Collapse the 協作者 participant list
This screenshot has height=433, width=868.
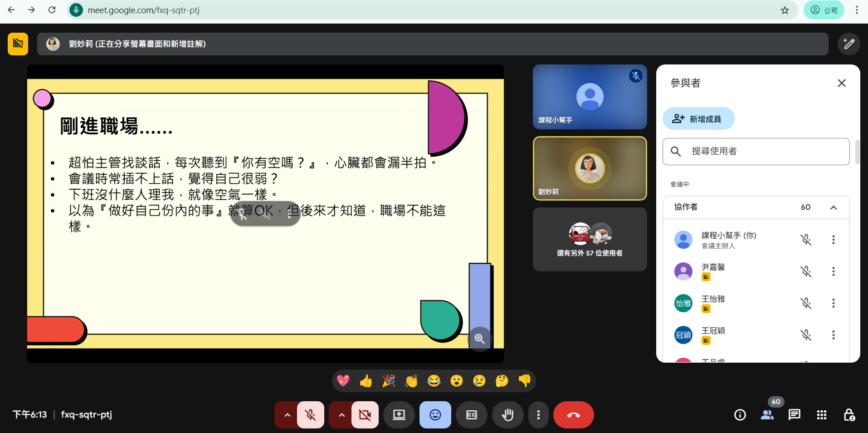(833, 207)
